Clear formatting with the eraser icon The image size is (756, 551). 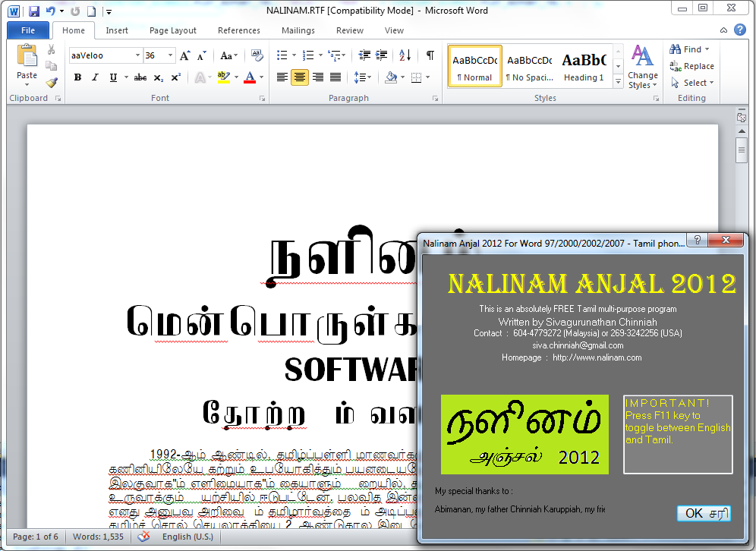(x=257, y=55)
